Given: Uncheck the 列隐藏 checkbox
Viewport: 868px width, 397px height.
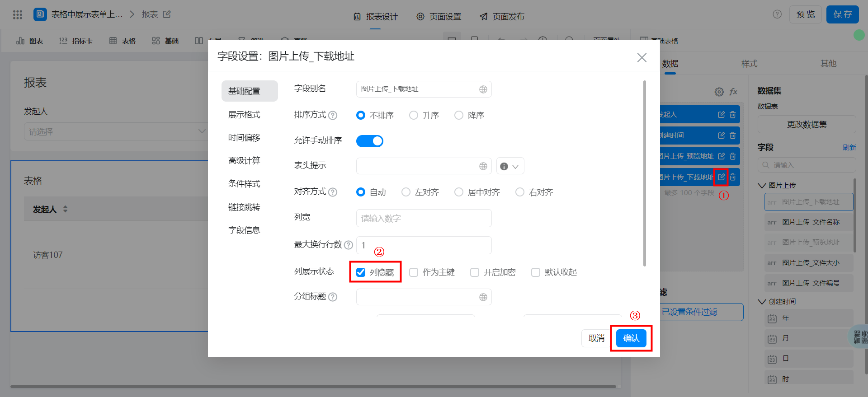Looking at the screenshot, I should [361, 272].
